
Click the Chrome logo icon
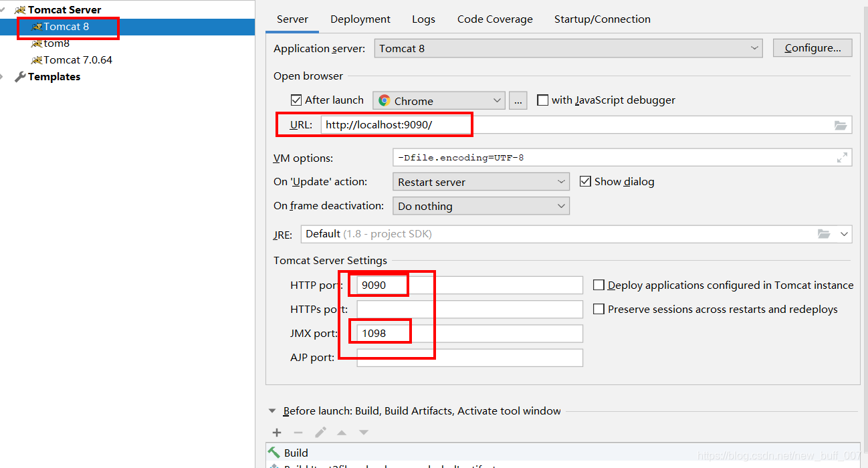click(x=385, y=100)
